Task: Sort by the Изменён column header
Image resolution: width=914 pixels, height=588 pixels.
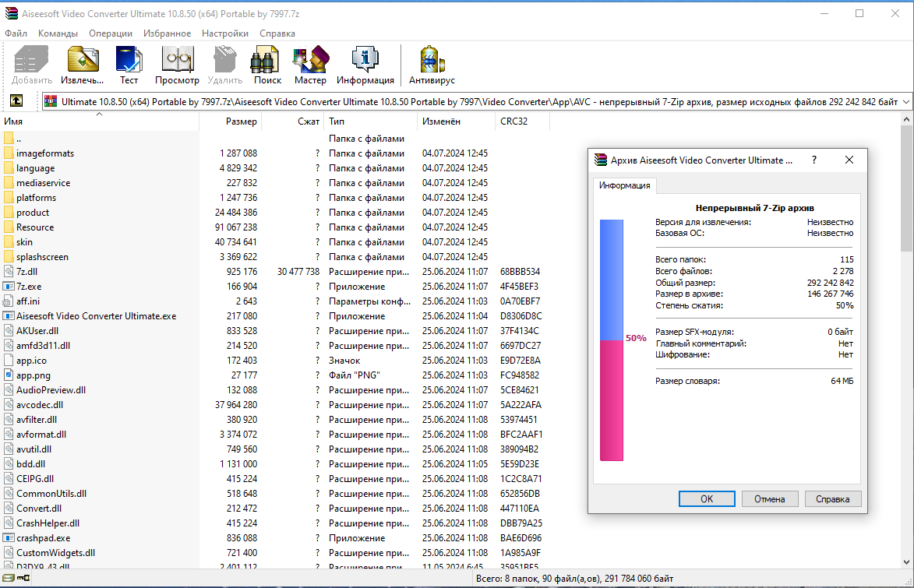Action: pos(456,121)
